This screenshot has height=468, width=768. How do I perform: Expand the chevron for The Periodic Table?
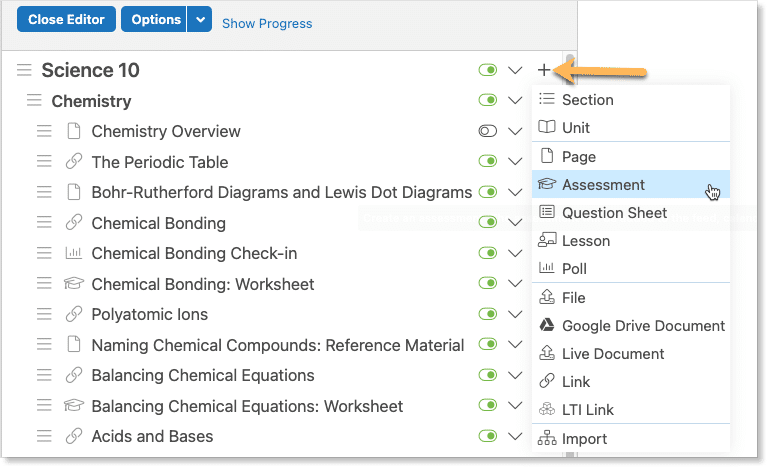coord(516,162)
